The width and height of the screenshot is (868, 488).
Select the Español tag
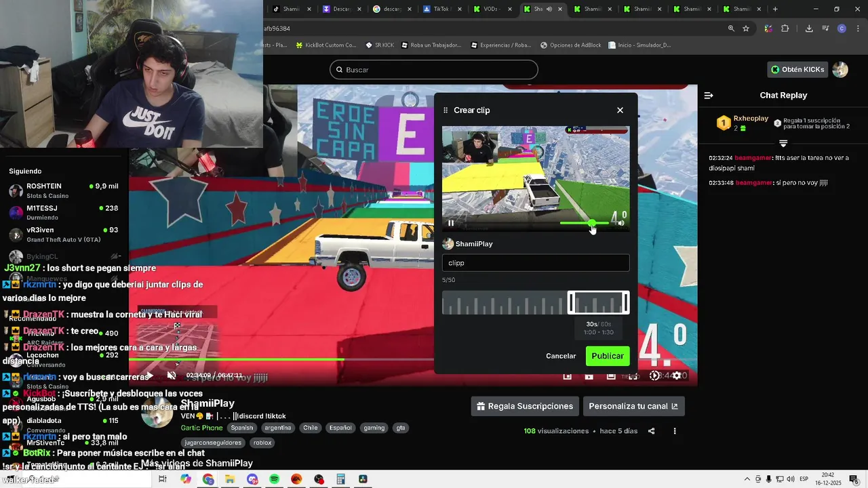340,428
